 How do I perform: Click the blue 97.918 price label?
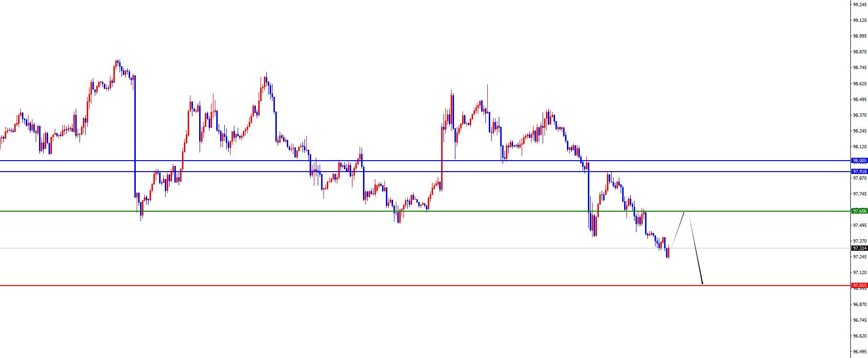859,171
